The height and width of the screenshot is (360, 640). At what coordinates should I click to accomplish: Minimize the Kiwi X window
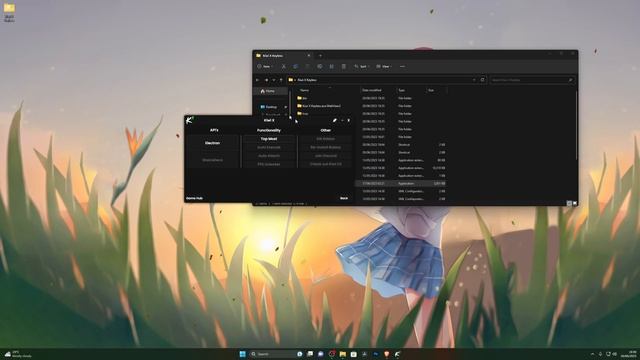[342, 120]
